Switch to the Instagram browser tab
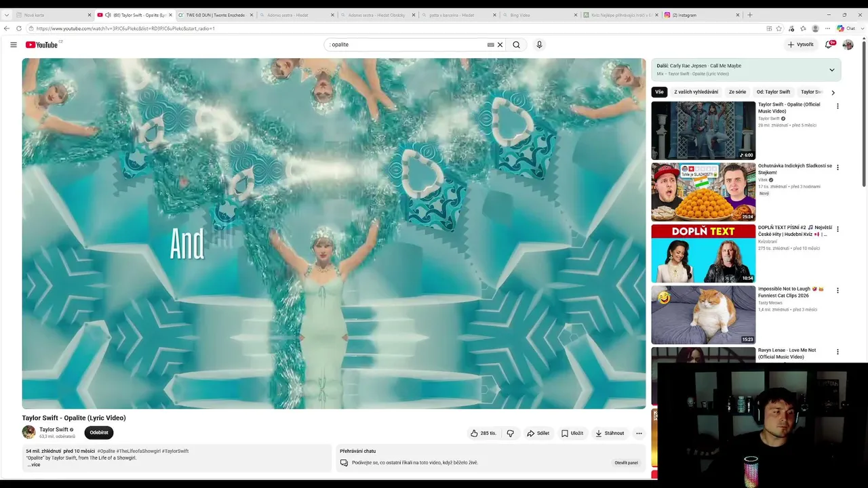The height and width of the screenshot is (488, 868). coord(703,15)
